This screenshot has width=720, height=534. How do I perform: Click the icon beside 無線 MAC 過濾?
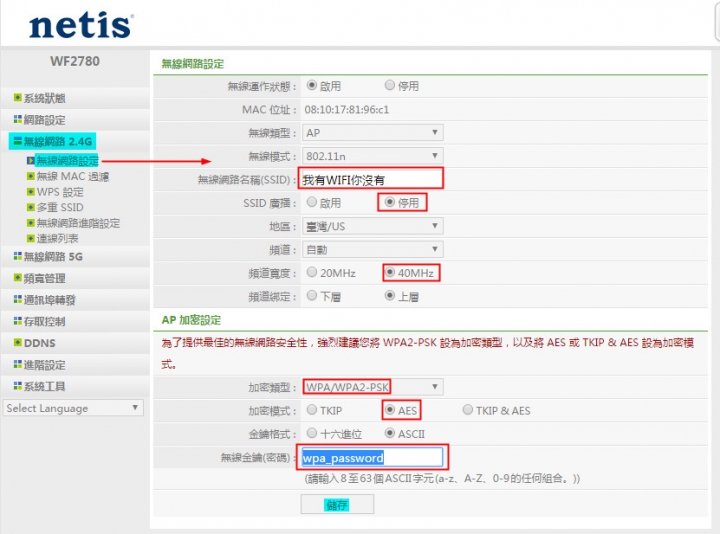[x=30, y=176]
